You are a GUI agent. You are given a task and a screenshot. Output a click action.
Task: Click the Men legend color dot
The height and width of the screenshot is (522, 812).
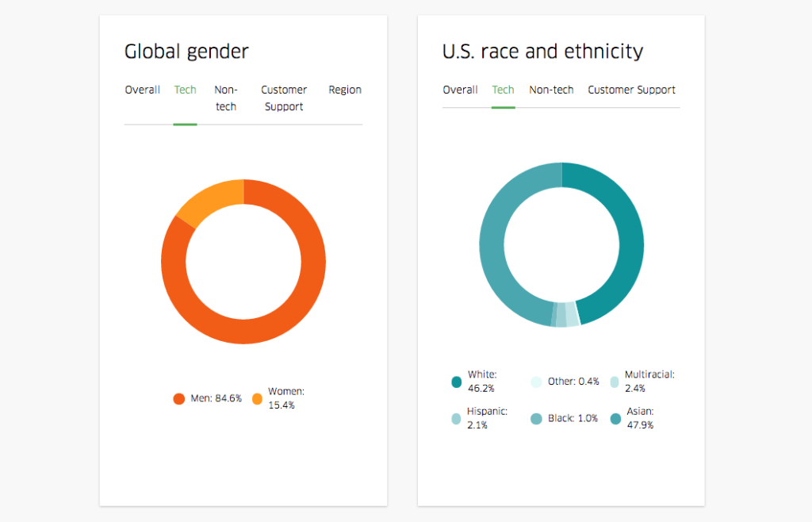(179, 399)
